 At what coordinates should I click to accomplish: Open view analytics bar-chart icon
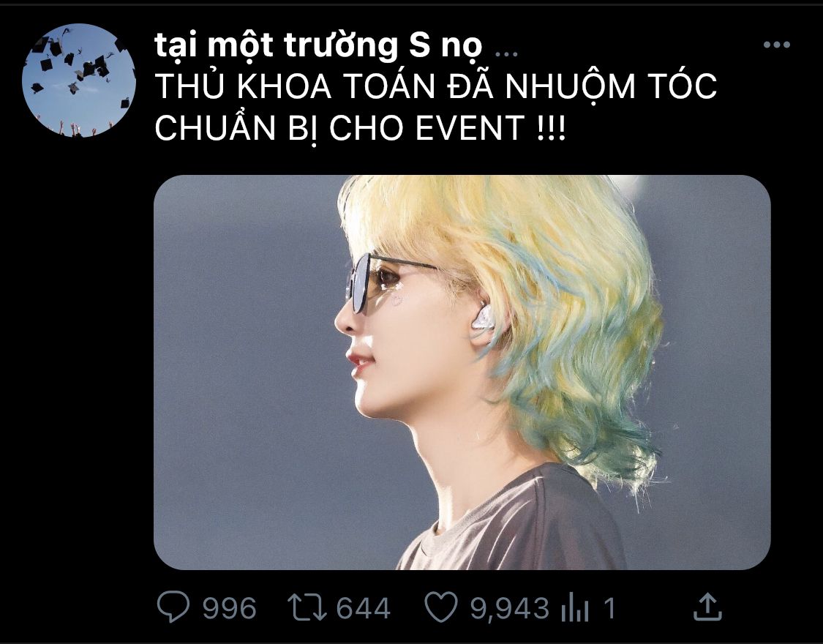[x=575, y=609]
